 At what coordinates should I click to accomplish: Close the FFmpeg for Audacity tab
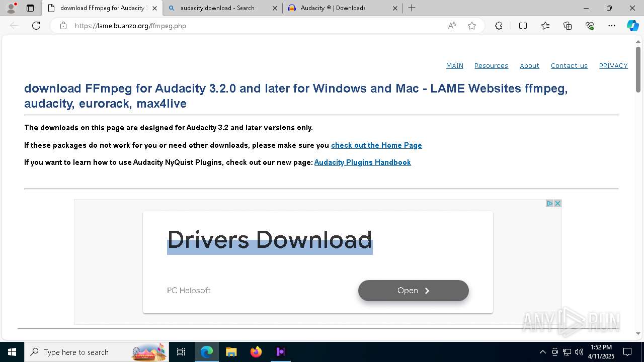pyautogui.click(x=154, y=8)
